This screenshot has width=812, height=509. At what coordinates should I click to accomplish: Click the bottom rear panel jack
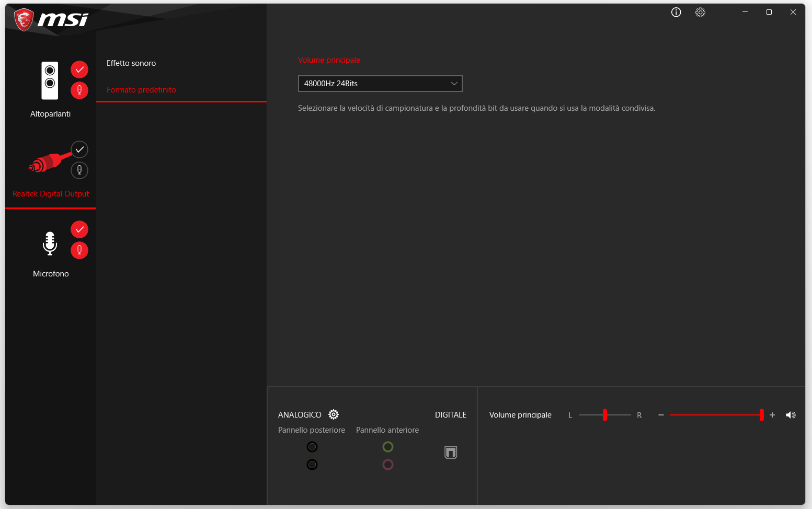tap(312, 465)
